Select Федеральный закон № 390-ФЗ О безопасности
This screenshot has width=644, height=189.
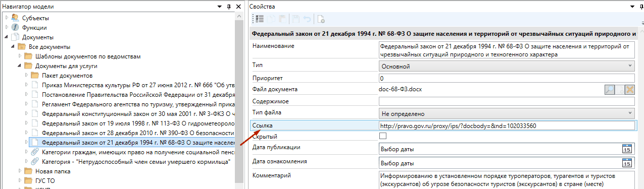[138, 133]
